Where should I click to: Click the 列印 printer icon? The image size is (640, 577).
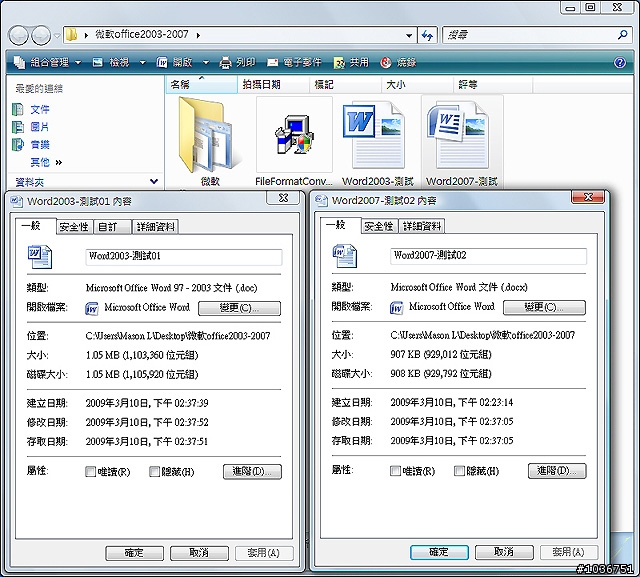[225, 62]
